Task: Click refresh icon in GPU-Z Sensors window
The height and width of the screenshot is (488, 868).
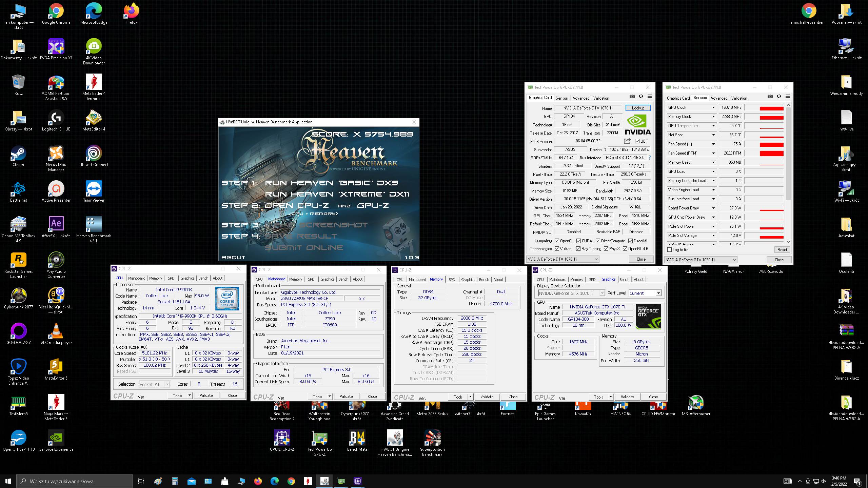Action: tap(779, 97)
